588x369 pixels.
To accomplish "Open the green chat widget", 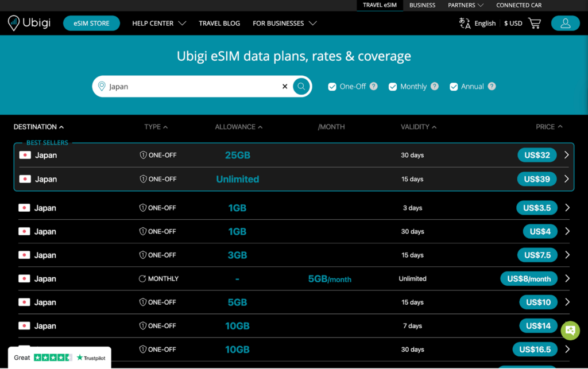I will click(570, 331).
